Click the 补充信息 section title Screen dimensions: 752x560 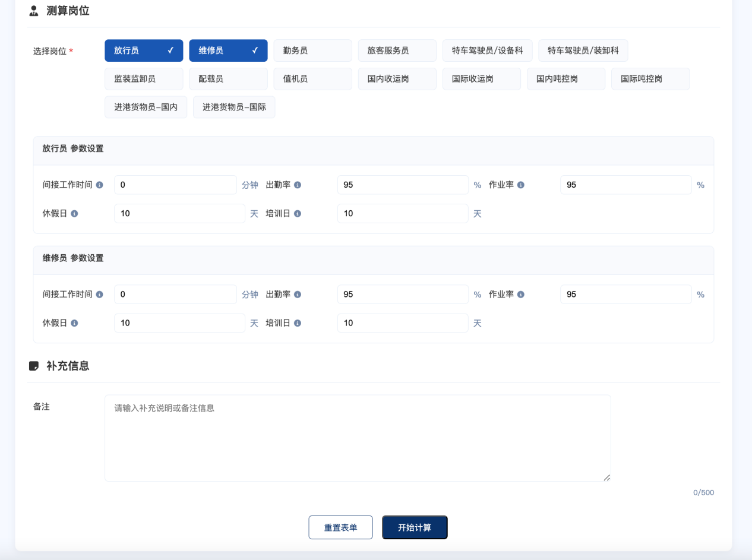pos(68,366)
